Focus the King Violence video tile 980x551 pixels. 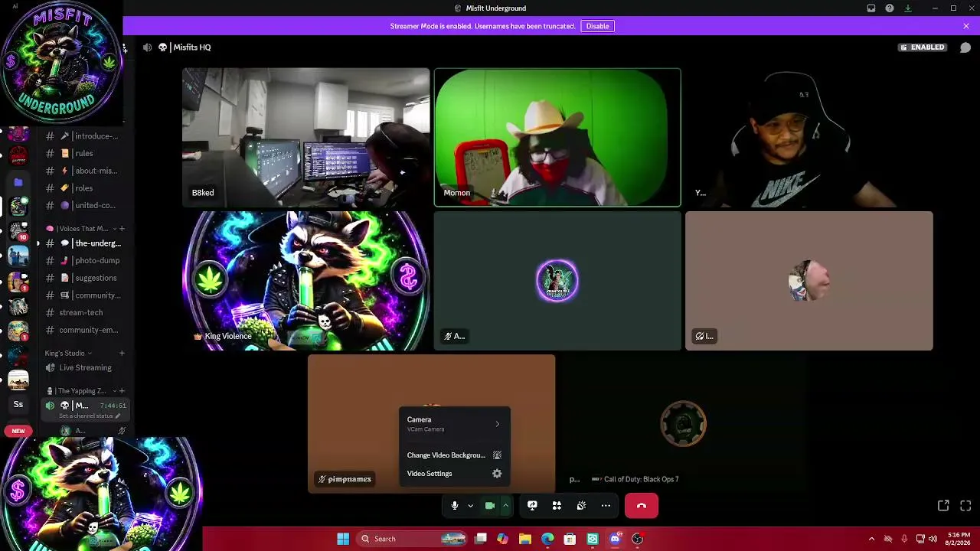click(x=306, y=281)
